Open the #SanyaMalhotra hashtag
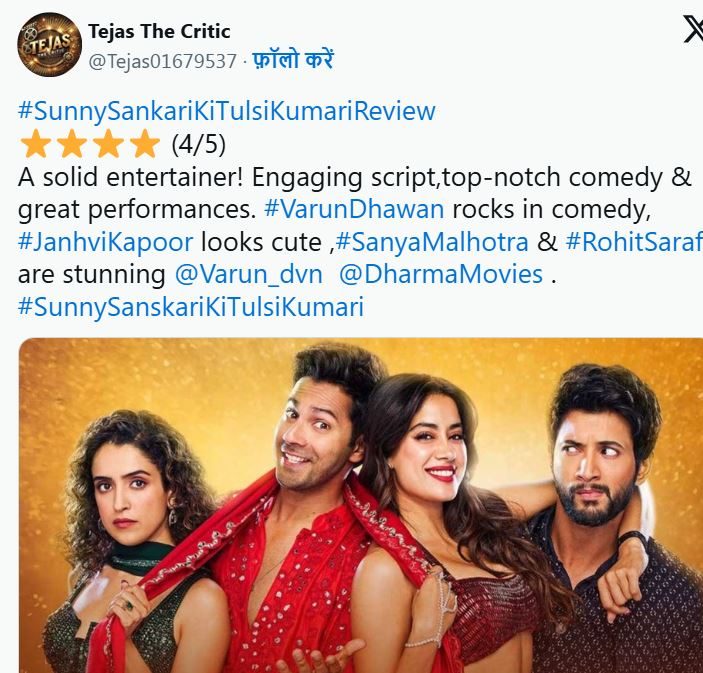Screen dimensions: 703x673 click(432, 243)
